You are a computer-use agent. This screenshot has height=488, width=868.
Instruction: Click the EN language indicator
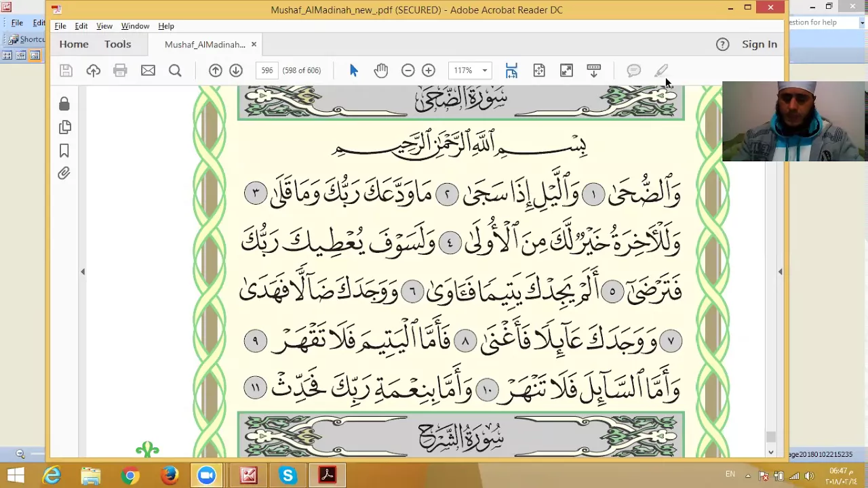730,474
